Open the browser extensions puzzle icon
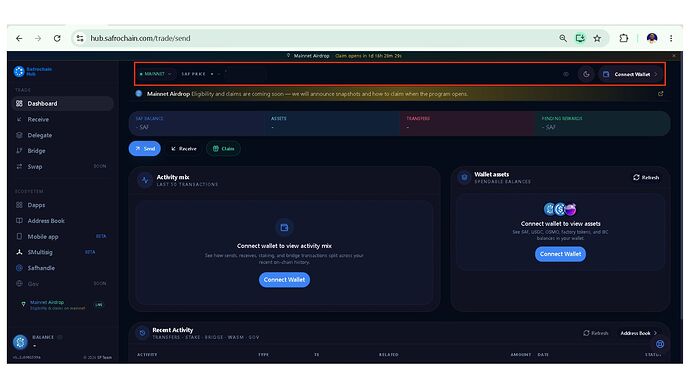This screenshot has width=690, height=388. [x=624, y=38]
